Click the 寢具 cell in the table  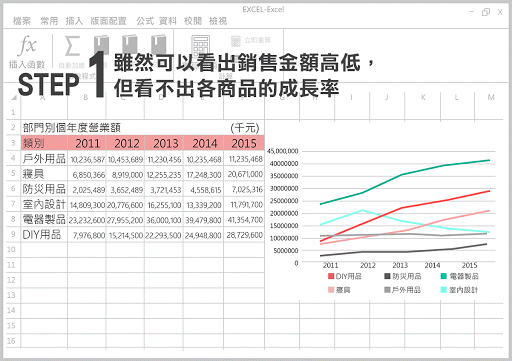point(44,174)
